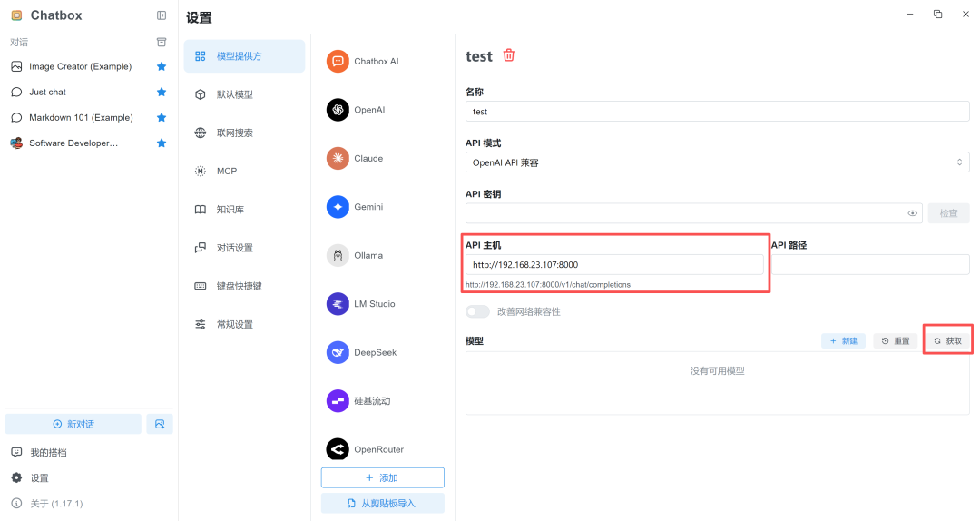Choose the Ollama provider icon
Image resolution: width=980 pixels, height=521 pixels.
point(338,255)
